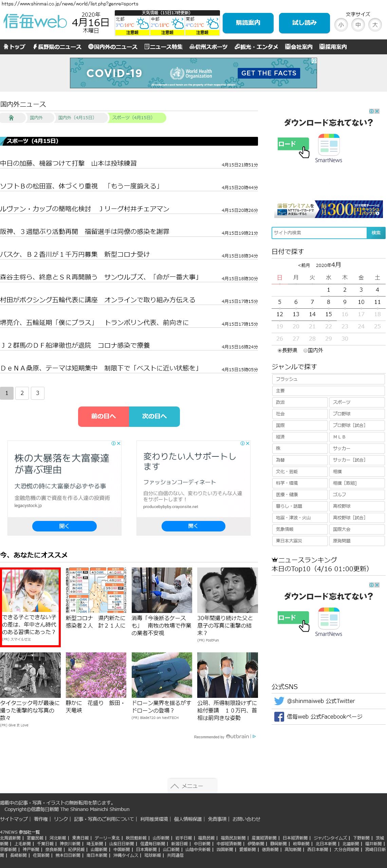Click the 信毎web site logo
387x868 pixels.
click(x=35, y=22)
